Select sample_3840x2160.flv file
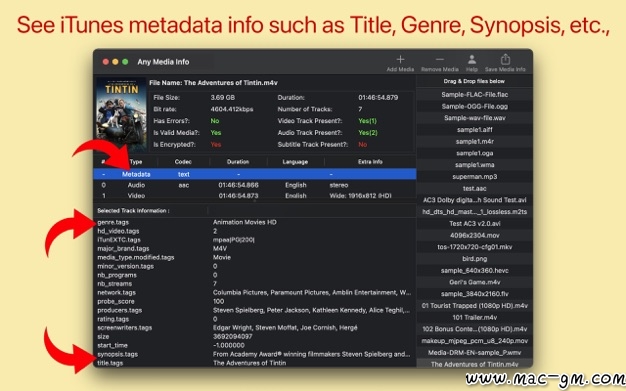 coord(474,294)
